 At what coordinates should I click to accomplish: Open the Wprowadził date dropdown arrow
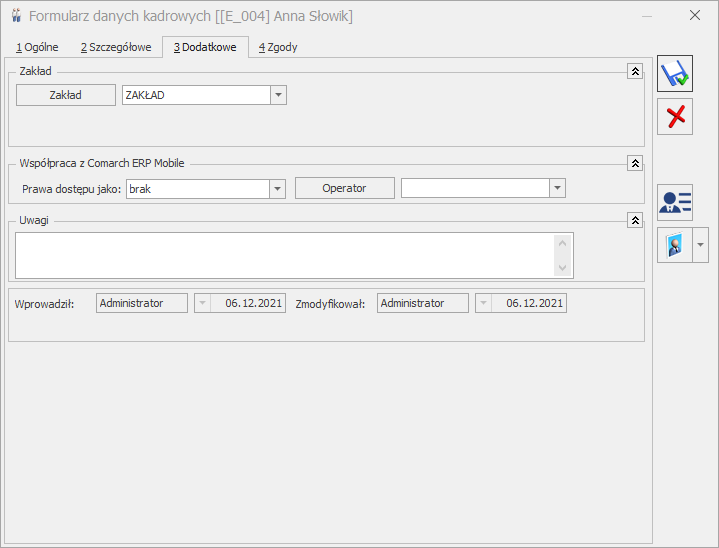click(x=202, y=303)
